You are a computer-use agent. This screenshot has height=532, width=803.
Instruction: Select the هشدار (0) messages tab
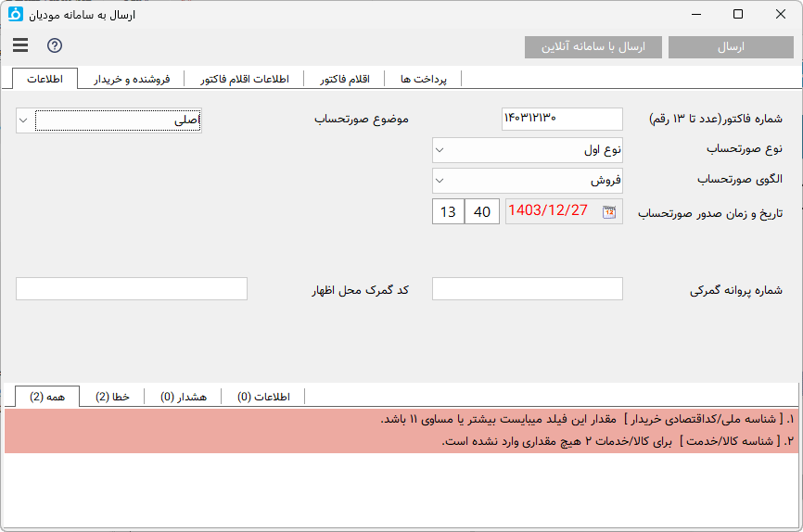tap(184, 397)
